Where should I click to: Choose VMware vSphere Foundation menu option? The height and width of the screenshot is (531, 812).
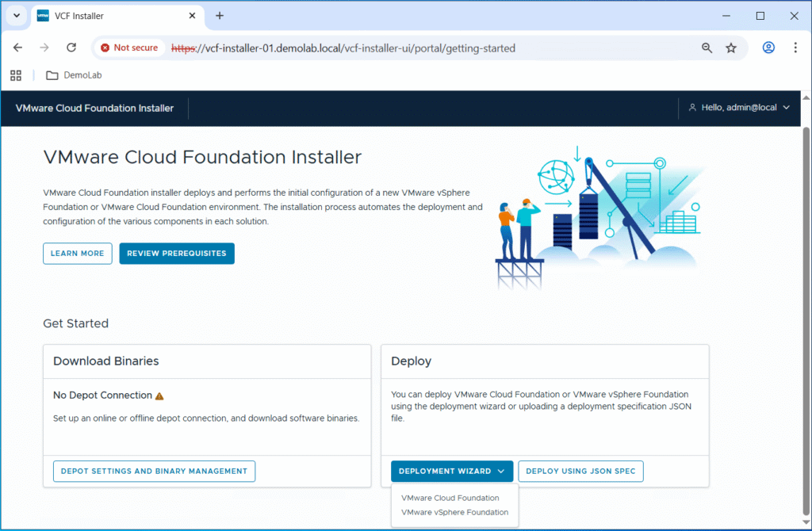[454, 512]
